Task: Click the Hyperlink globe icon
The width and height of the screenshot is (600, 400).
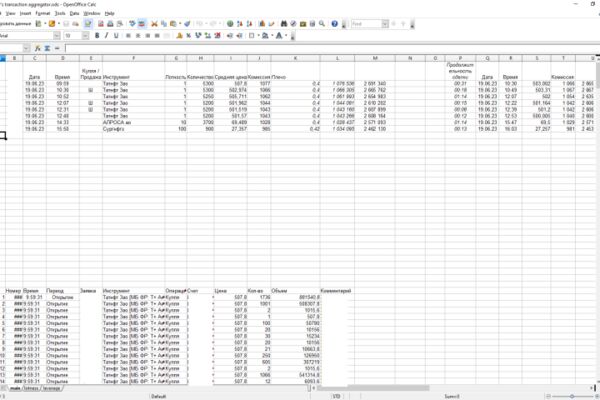Action: (x=230, y=24)
